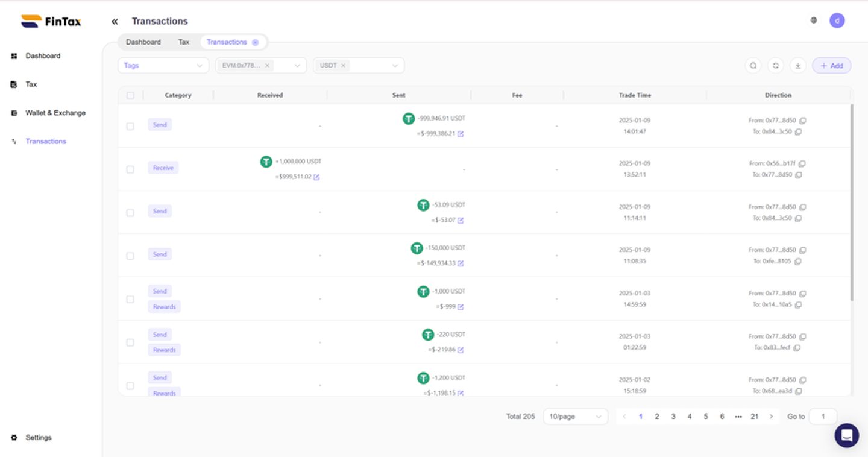This screenshot has height=457, width=868.
Task: Copy the To 0xfe...8105 address
Action: click(x=798, y=262)
